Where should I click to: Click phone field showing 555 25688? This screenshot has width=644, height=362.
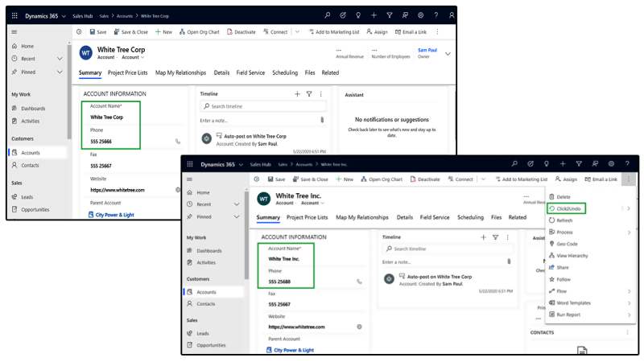pyautogui.click(x=280, y=282)
